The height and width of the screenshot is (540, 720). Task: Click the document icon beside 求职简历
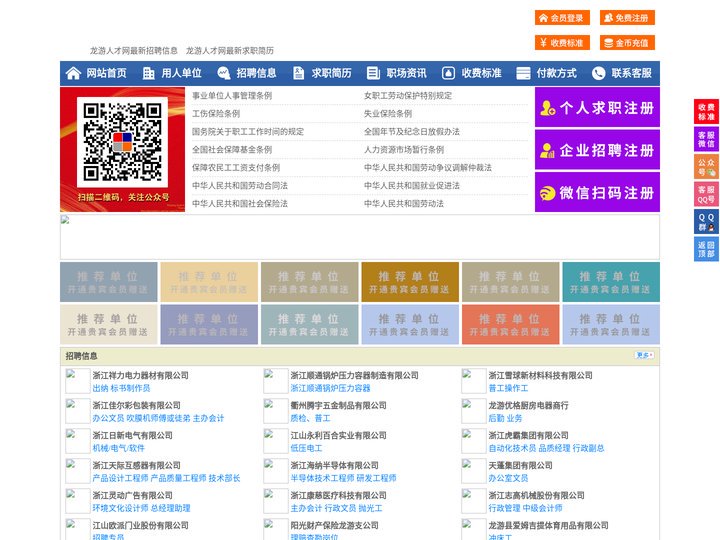click(298, 73)
